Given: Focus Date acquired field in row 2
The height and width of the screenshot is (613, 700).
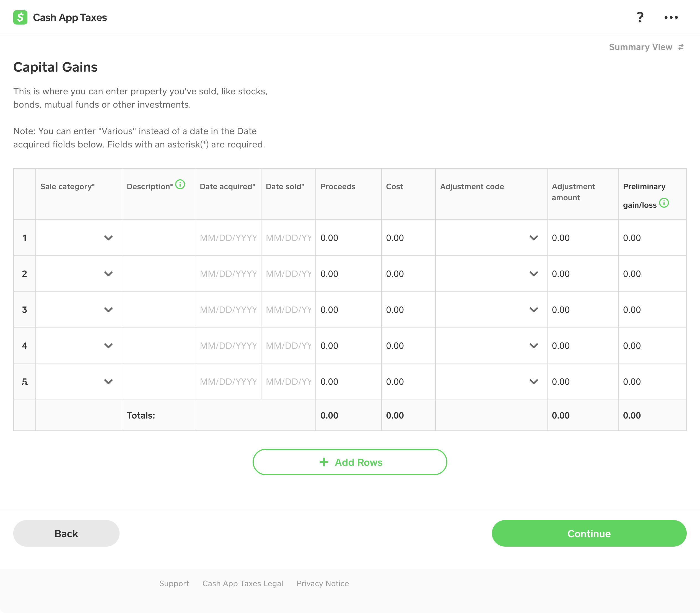Looking at the screenshot, I should coord(228,274).
